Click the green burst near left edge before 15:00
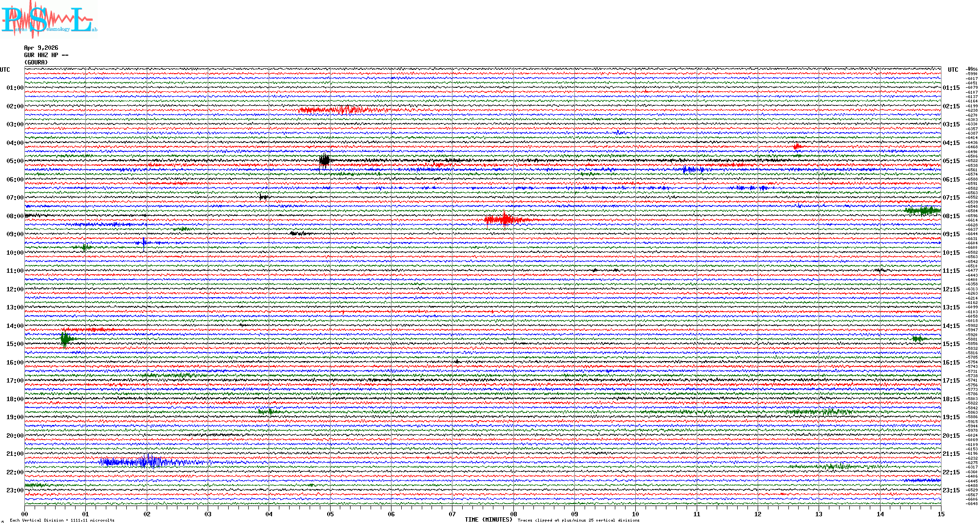 pyautogui.click(x=65, y=339)
